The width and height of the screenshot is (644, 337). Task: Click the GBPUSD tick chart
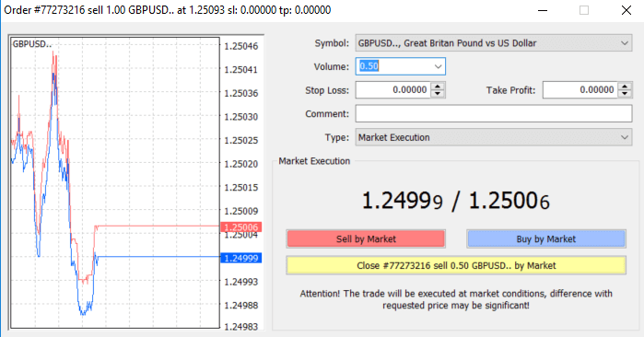[115, 182]
